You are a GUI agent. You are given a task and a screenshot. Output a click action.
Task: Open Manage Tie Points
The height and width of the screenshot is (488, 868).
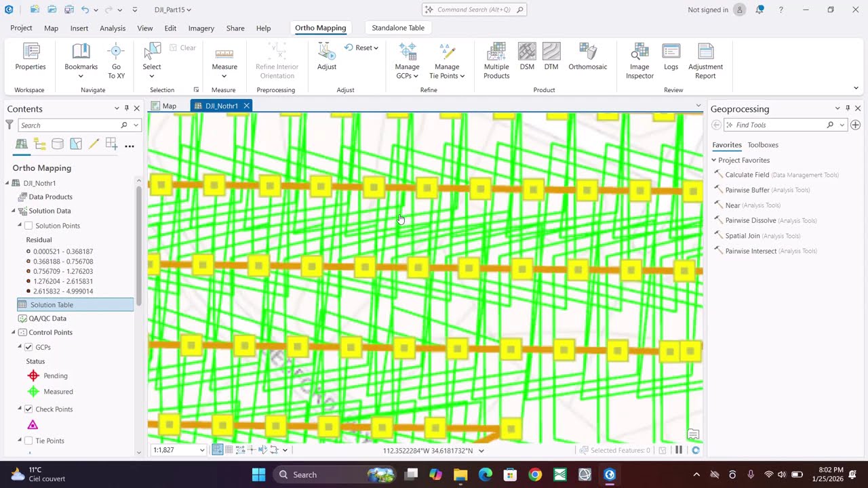coord(447,61)
